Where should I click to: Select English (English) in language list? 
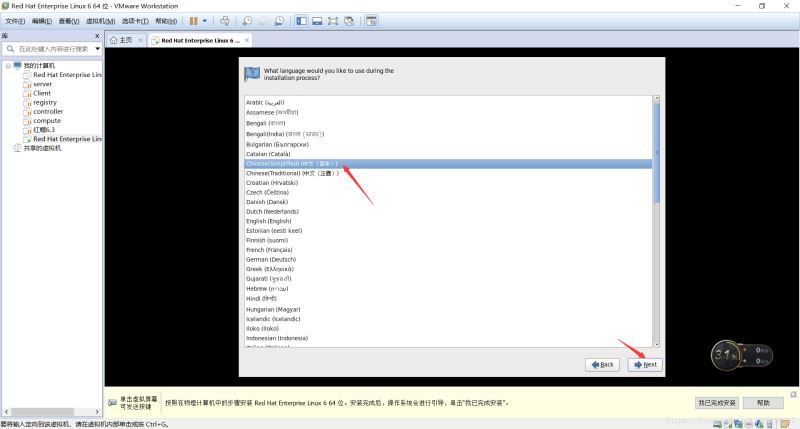point(268,221)
